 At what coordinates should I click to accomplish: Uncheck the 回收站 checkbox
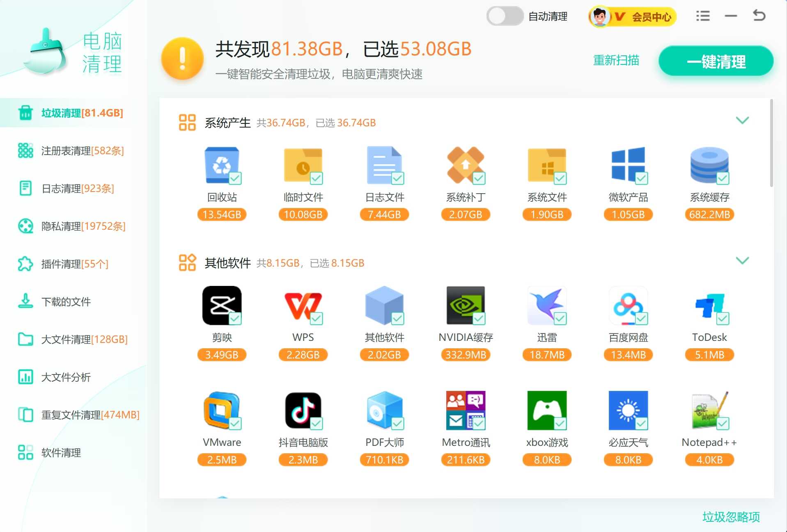(x=235, y=178)
